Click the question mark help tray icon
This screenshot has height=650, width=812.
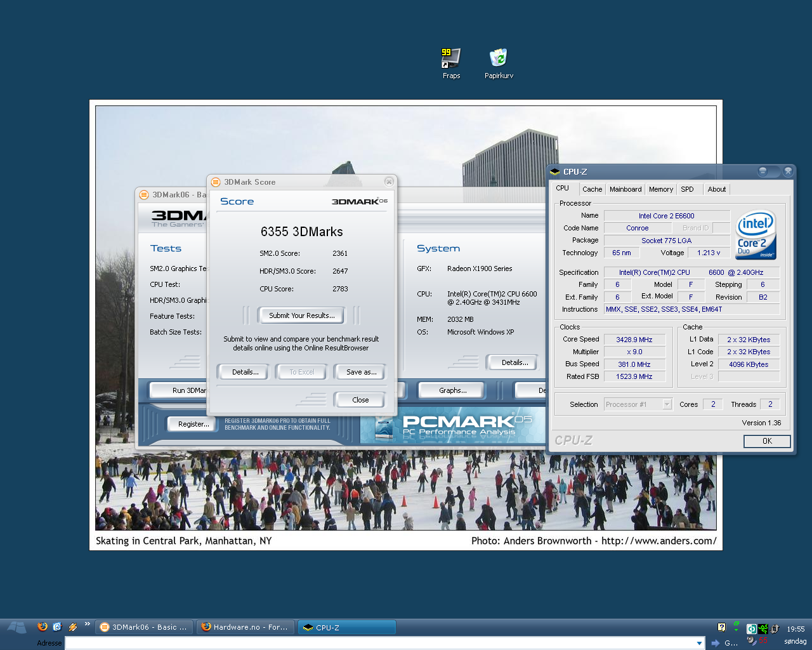(x=721, y=627)
